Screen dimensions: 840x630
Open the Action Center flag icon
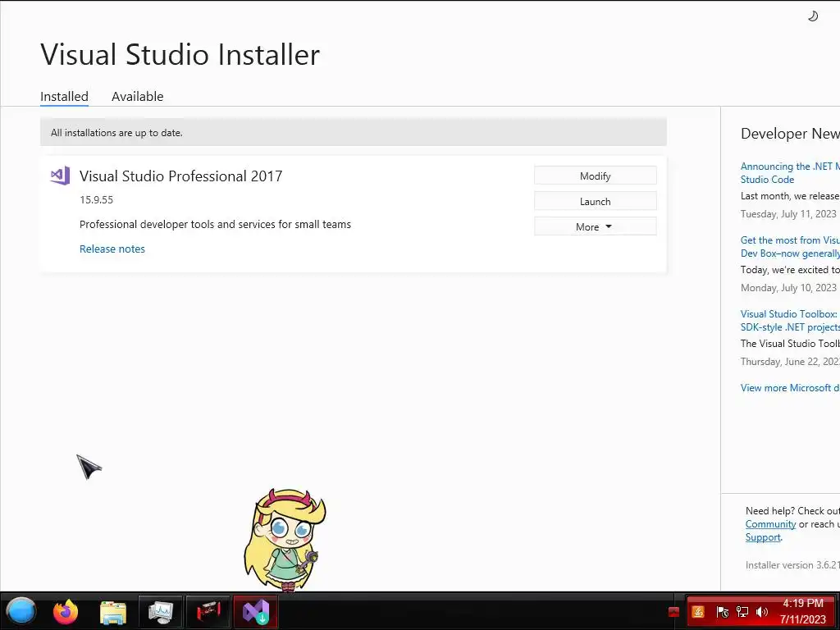click(722, 612)
